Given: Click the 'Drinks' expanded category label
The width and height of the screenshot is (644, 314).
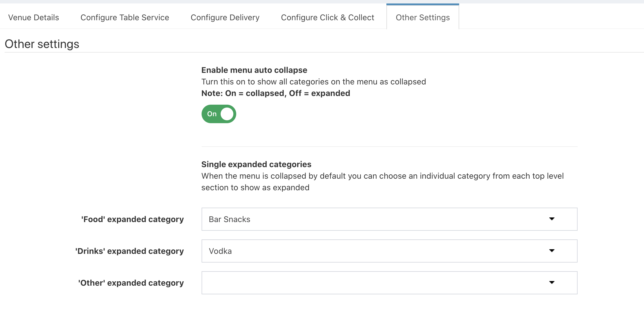Looking at the screenshot, I should (x=129, y=251).
